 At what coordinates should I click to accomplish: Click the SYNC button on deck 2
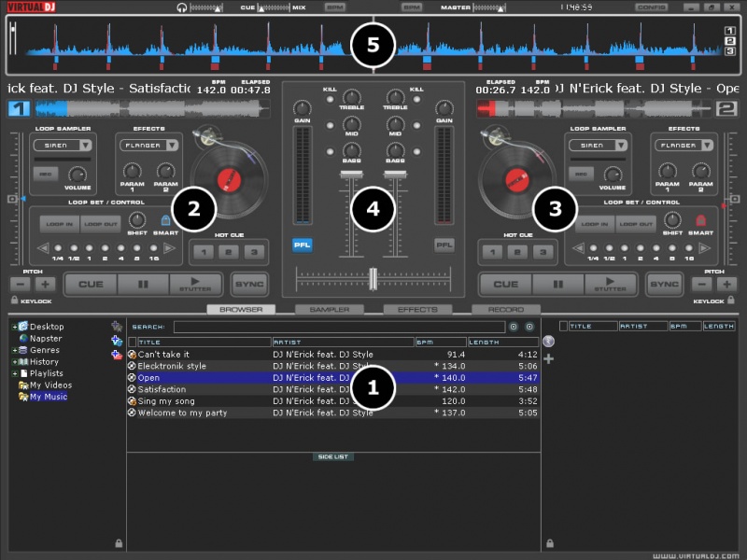[x=665, y=285]
